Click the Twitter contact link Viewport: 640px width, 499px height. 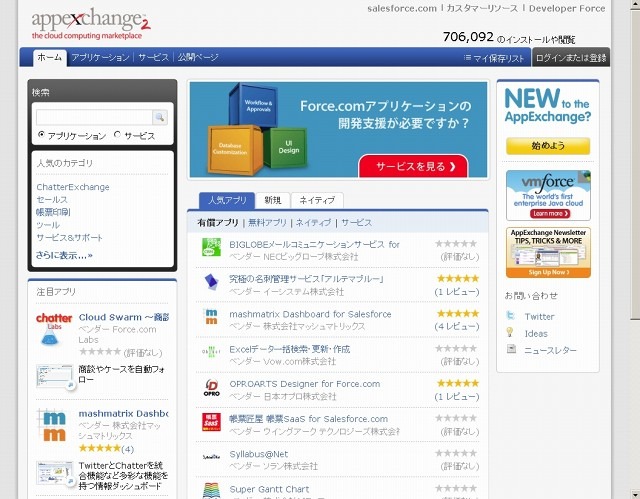(x=539, y=317)
